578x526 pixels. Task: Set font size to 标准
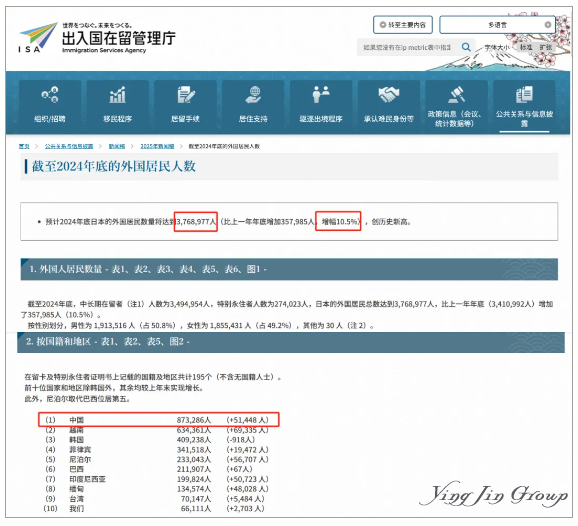(x=526, y=47)
